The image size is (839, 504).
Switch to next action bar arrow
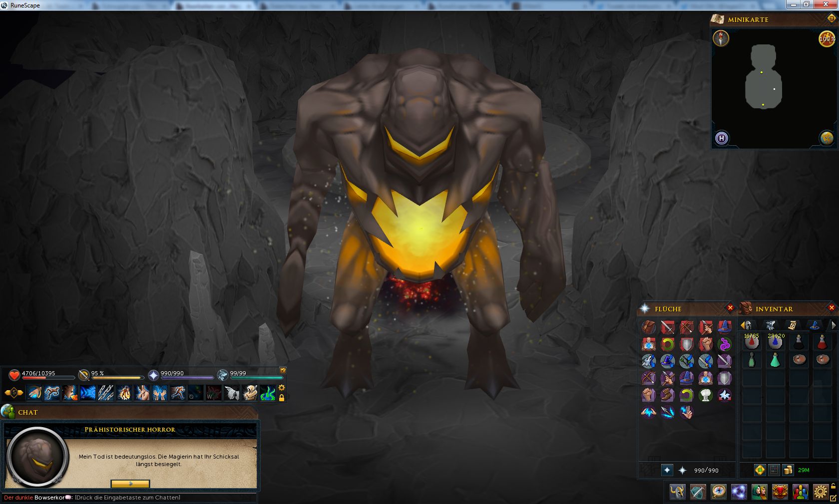point(21,393)
